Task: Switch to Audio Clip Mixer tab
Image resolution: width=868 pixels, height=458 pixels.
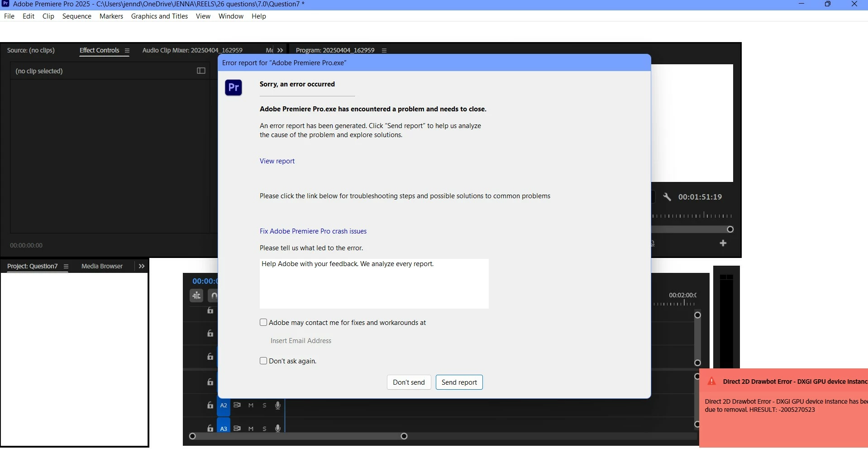Action: click(x=192, y=50)
